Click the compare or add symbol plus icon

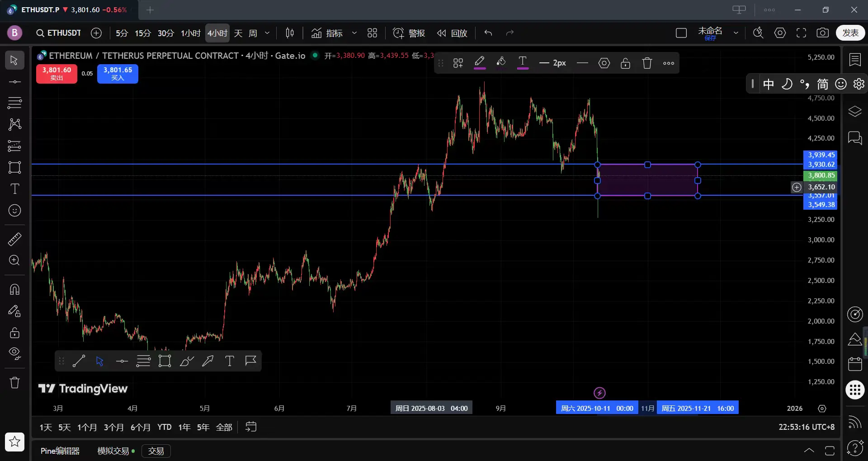[96, 33]
